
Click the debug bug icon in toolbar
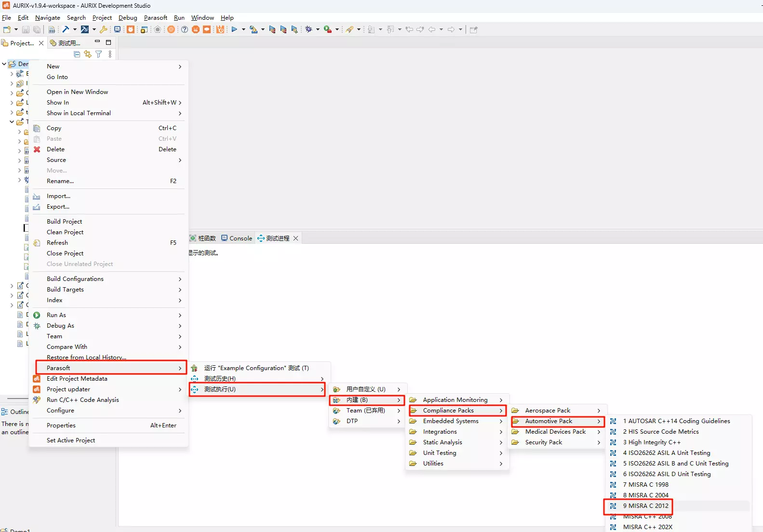coord(308,29)
